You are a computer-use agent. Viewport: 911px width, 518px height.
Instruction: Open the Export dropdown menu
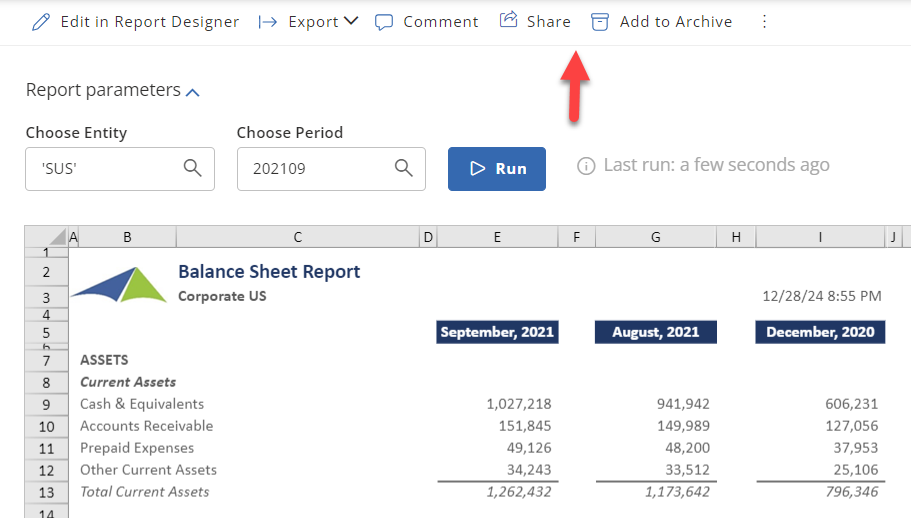coord(308,22)
